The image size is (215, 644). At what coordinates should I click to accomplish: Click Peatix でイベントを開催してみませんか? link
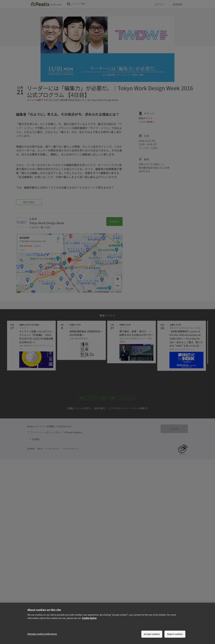[x=49, y=426]
